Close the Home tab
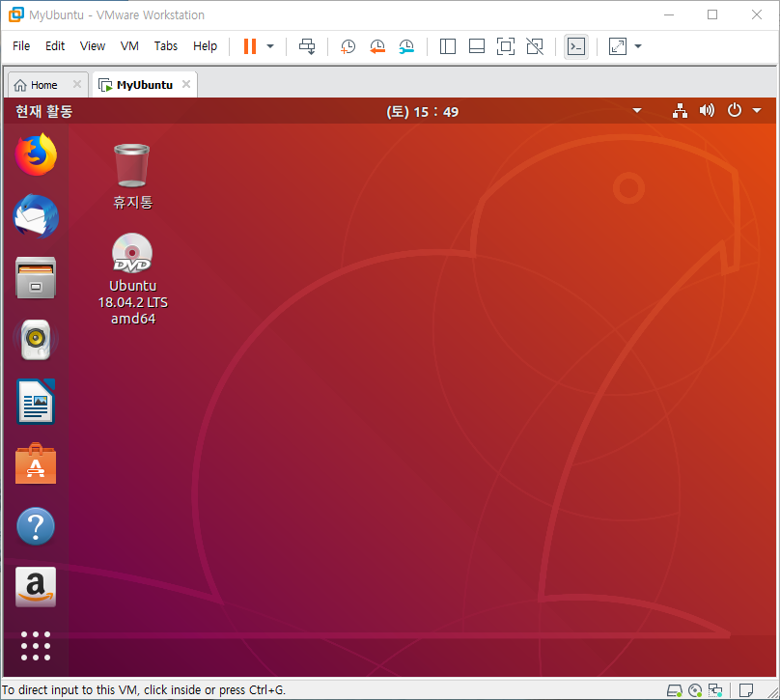 [77, 84]
